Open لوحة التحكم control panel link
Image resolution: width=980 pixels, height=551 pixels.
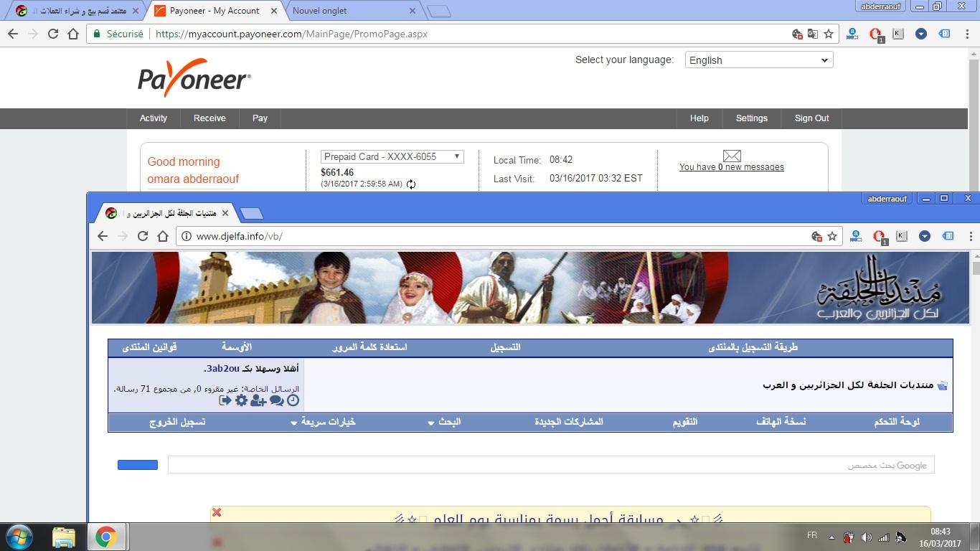coord(897,422)
